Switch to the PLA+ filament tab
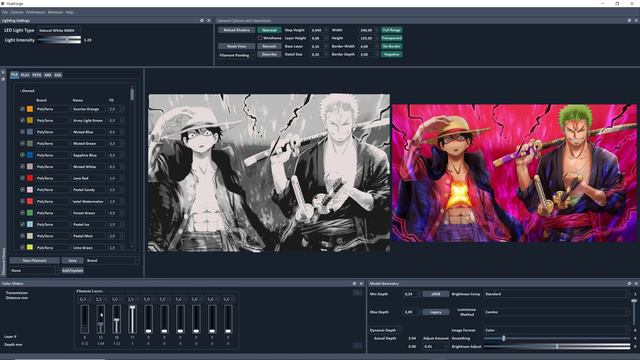640x360 pixels. (x=25, y=75)
